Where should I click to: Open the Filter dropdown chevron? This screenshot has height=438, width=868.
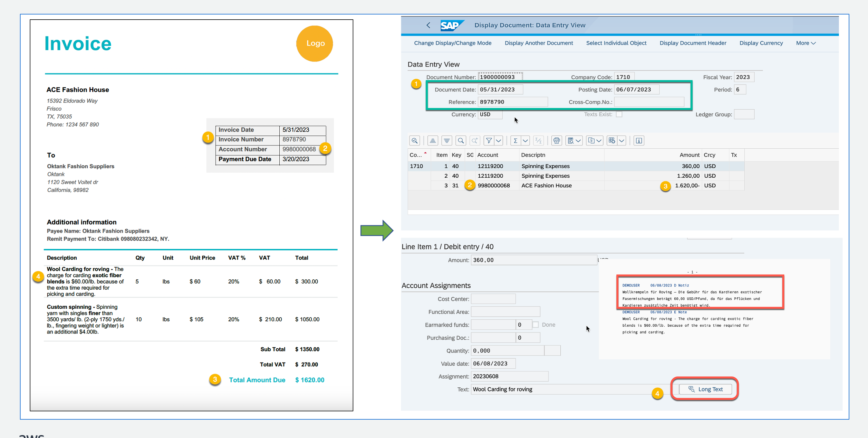coord(499,141)
